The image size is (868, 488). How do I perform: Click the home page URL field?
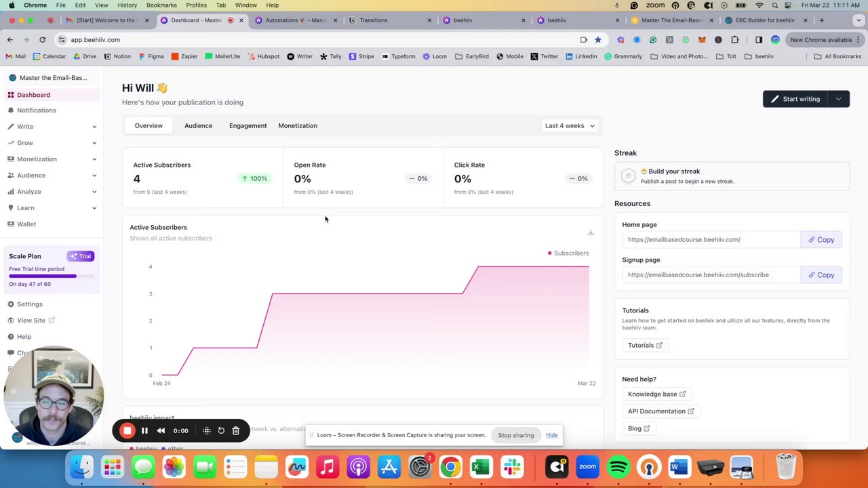[711, 239]
